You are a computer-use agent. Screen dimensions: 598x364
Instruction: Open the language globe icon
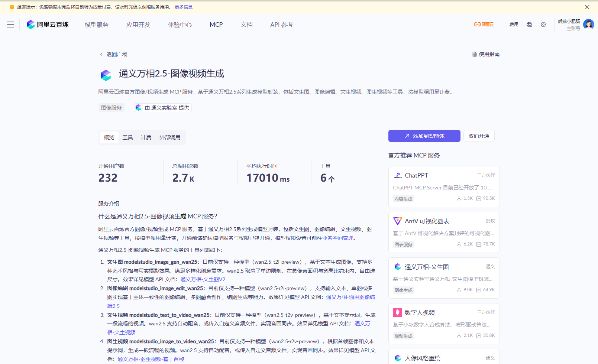(x=529, y=25)
